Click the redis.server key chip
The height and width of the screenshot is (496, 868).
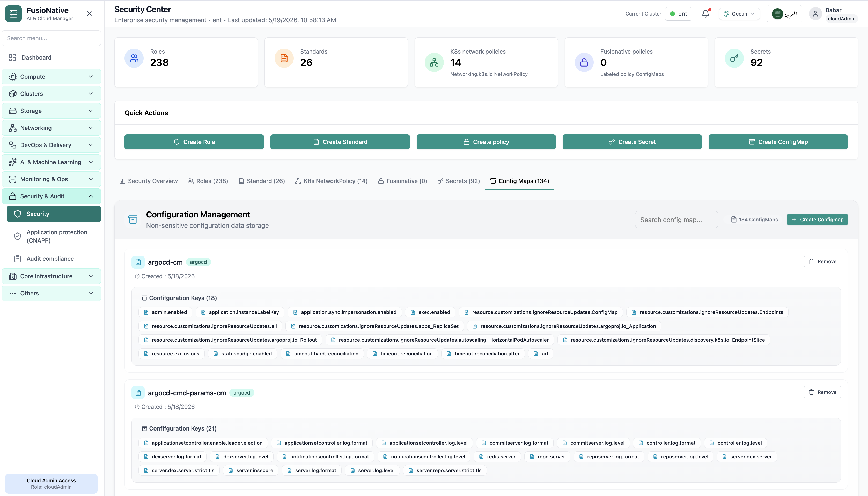(x=497, y=456)
